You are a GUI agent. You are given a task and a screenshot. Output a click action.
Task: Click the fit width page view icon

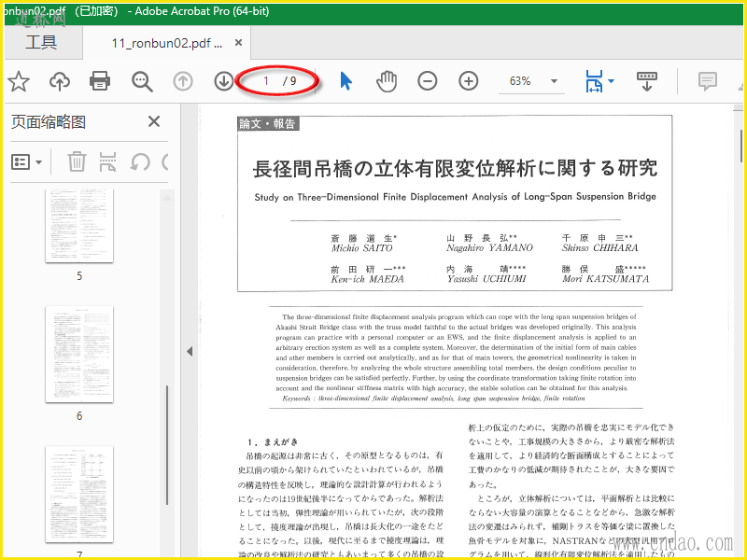click(x=594, y=81)
